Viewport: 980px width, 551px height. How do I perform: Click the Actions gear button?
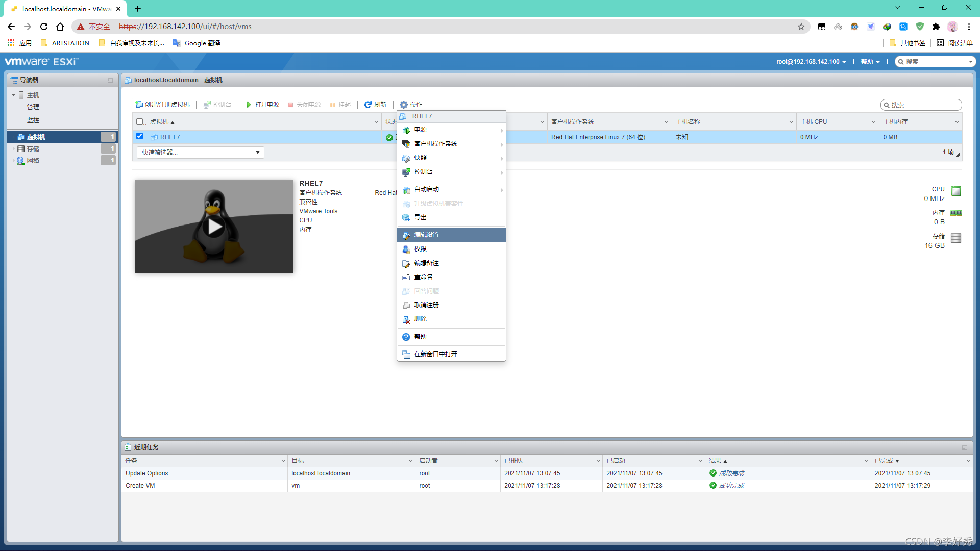click(411, 105)
